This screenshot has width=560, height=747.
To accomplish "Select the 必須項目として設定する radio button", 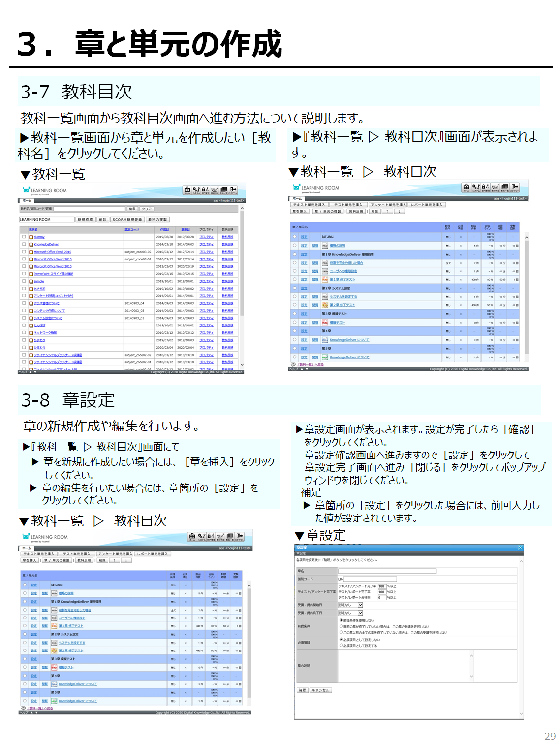I will pyautogui.click(x=341, y=645).
